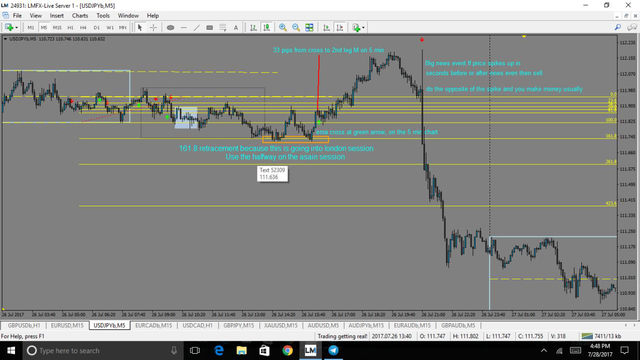Open the Insert menu
This screenshot has height=360, width=640.
click(x=57, y=16)
